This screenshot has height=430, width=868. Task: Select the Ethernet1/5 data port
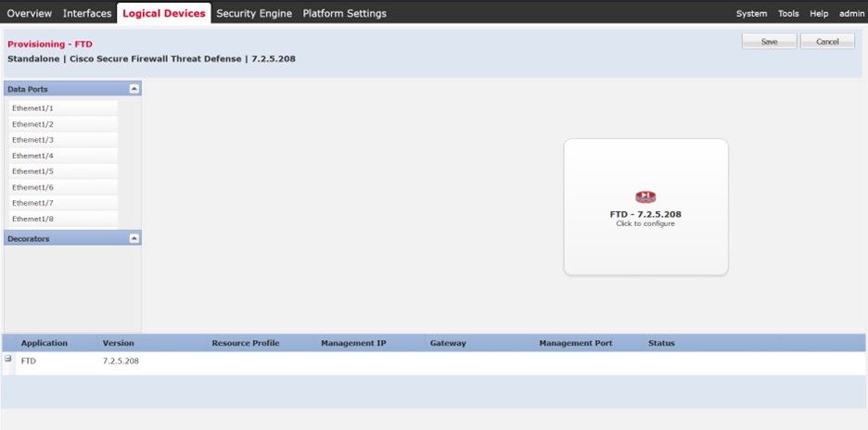[63, 171]
